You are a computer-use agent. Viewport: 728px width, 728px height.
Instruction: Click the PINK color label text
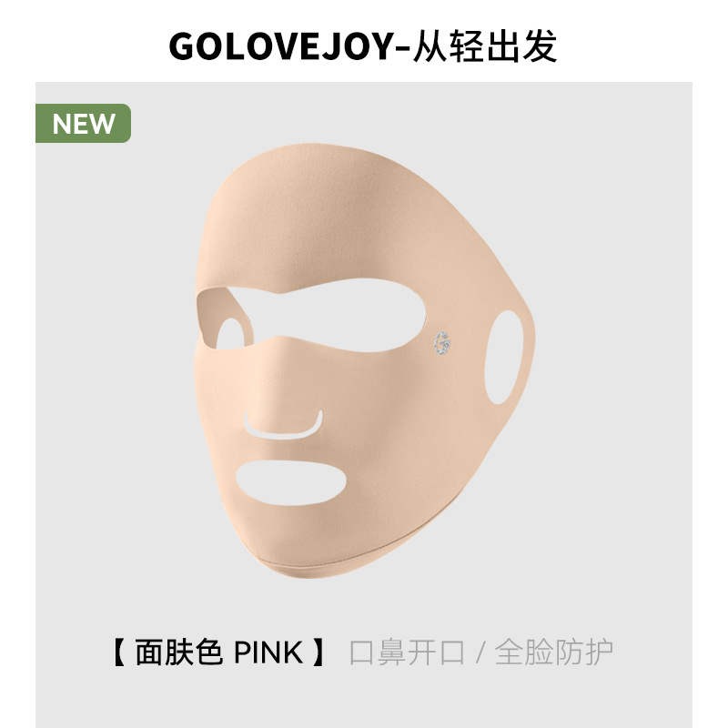(268, 652)
